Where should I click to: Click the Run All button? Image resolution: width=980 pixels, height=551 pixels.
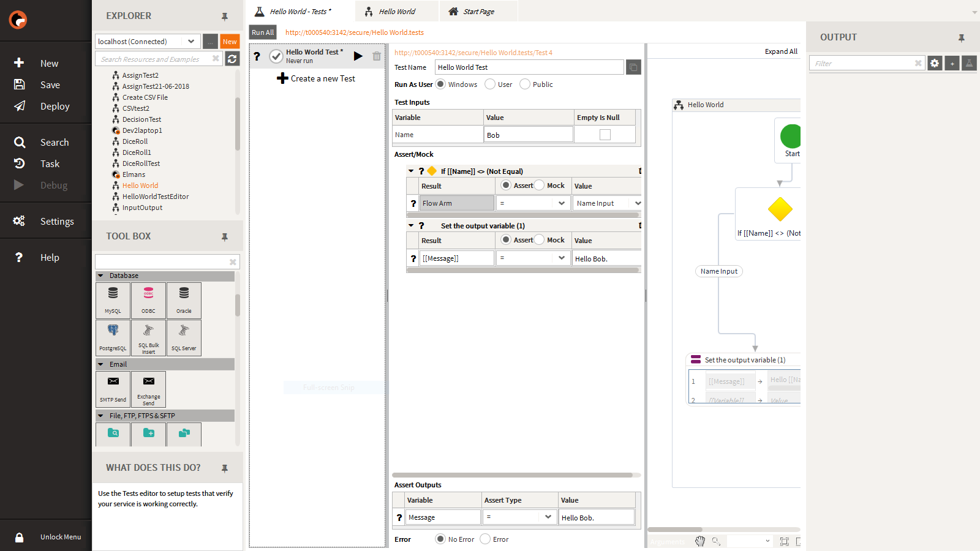pos(263,32)
